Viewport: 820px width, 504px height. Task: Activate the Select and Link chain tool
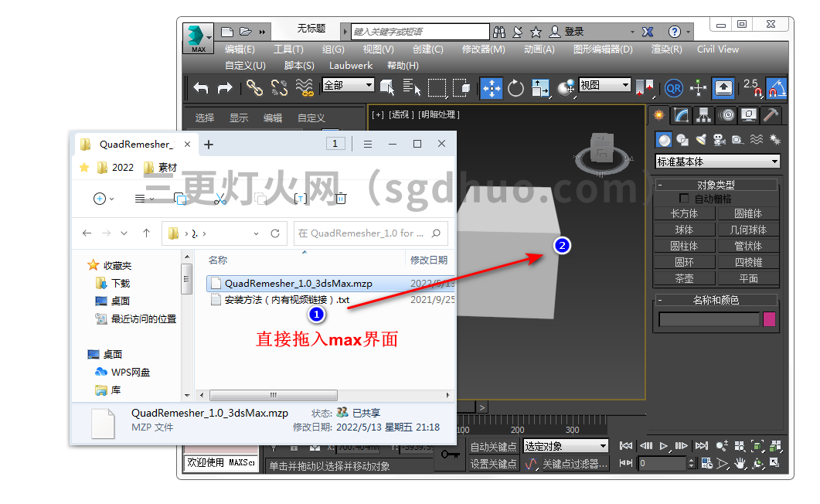coord(255,88)
